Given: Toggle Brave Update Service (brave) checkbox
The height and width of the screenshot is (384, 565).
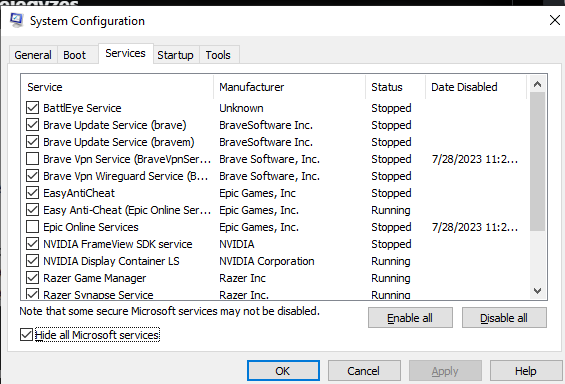Looking at the screenshot, I should click(x=32, y=125).
